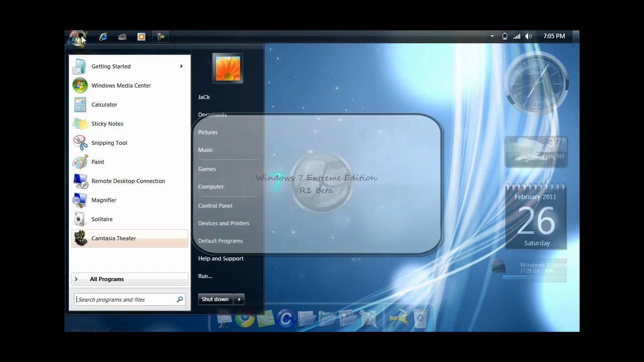644x362 pixels.
Task: Click the Rolex analog clock gadget
Action: tap(536, 83)
